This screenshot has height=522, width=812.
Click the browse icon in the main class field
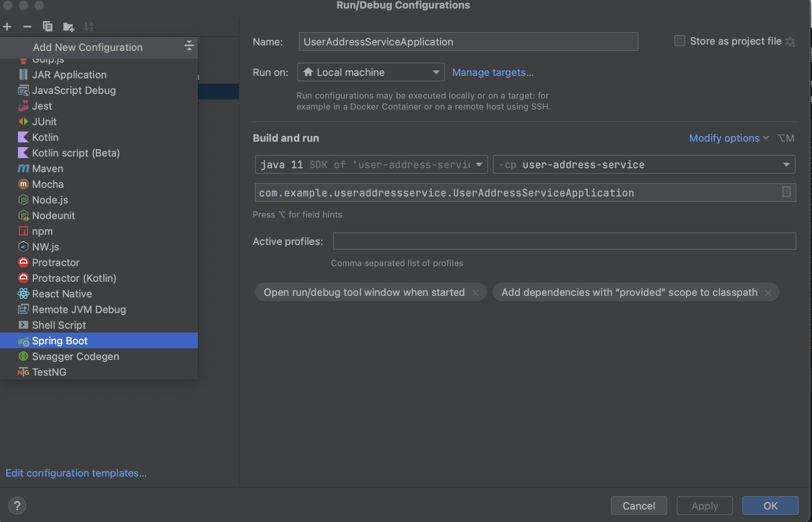[786, 192]
